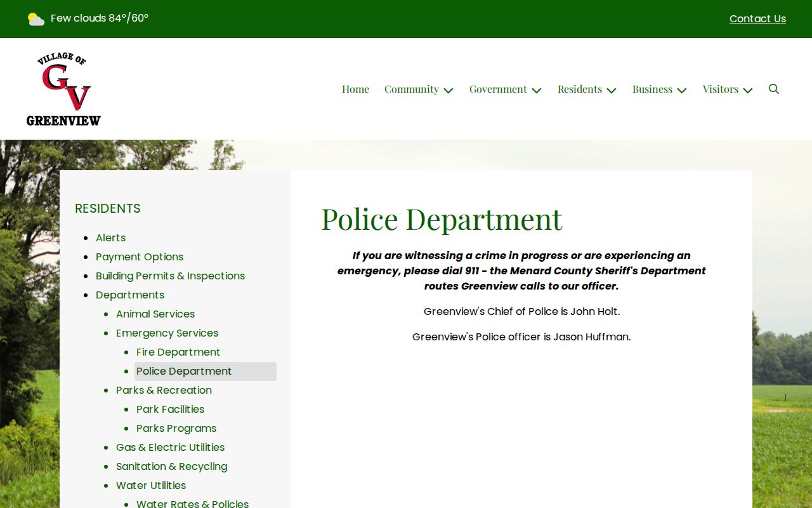The width and height of the screenshot is (812, 508).
Task: Go to Animal Services page
Action: pos(155,314)
